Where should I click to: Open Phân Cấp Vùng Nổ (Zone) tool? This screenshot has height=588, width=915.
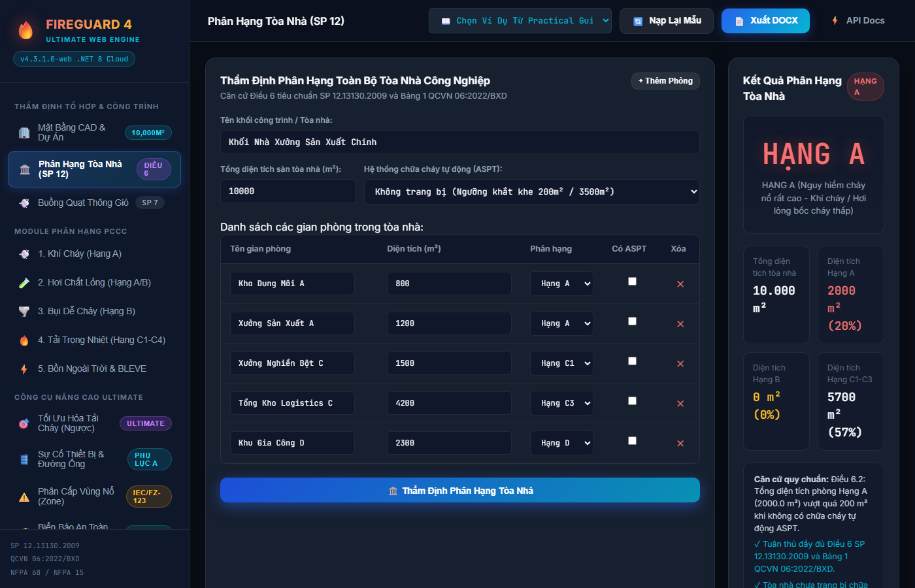coord(94,497)
